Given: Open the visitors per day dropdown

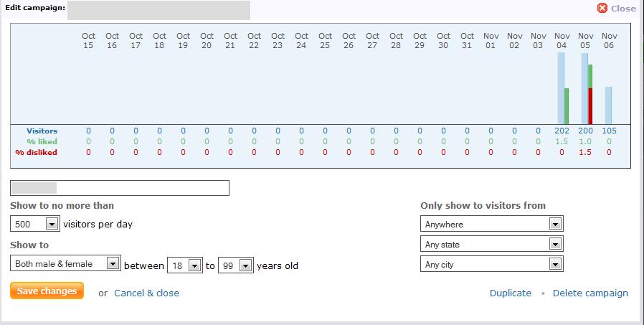Looking at the screenshot, I should 35,224.
